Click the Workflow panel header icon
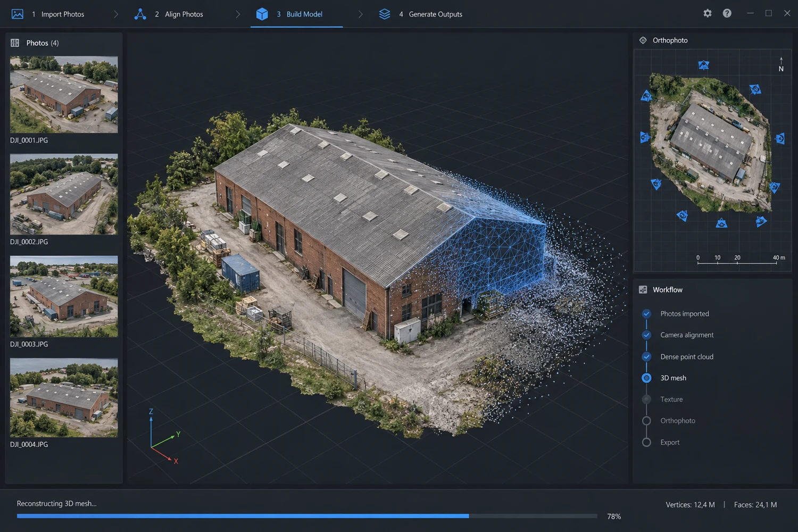 point(643,289)
